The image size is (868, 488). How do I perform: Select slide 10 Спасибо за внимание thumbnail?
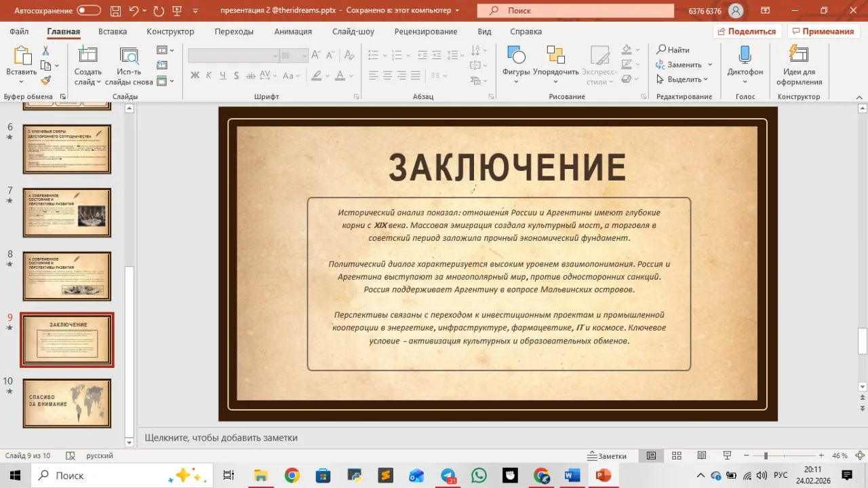(x=66, y=404)
